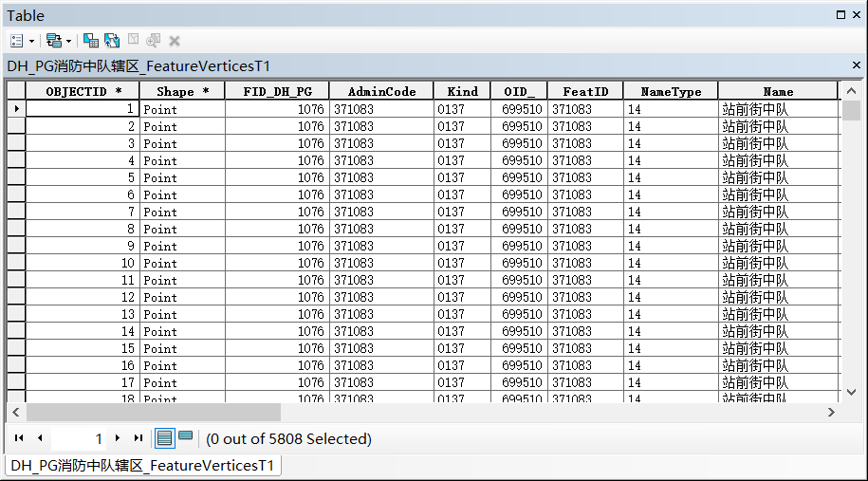
Task: Open the Related Tables icon
Action: [54, 41]
